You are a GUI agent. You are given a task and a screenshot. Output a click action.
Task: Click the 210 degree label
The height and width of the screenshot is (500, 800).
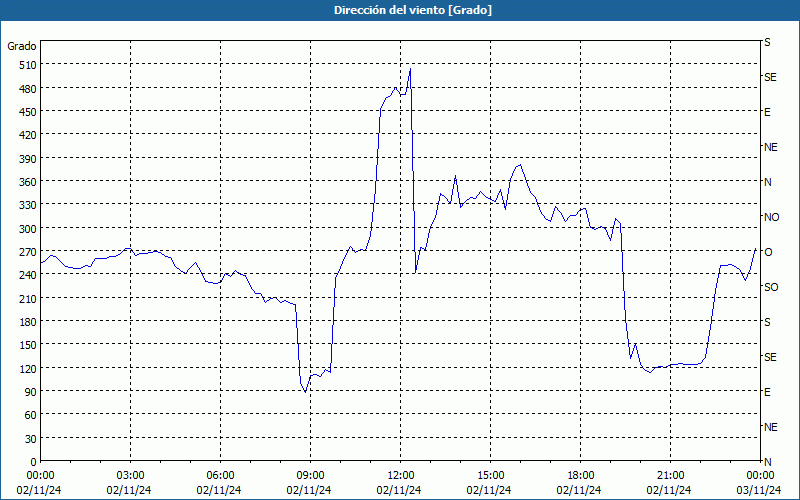point(28,298)
